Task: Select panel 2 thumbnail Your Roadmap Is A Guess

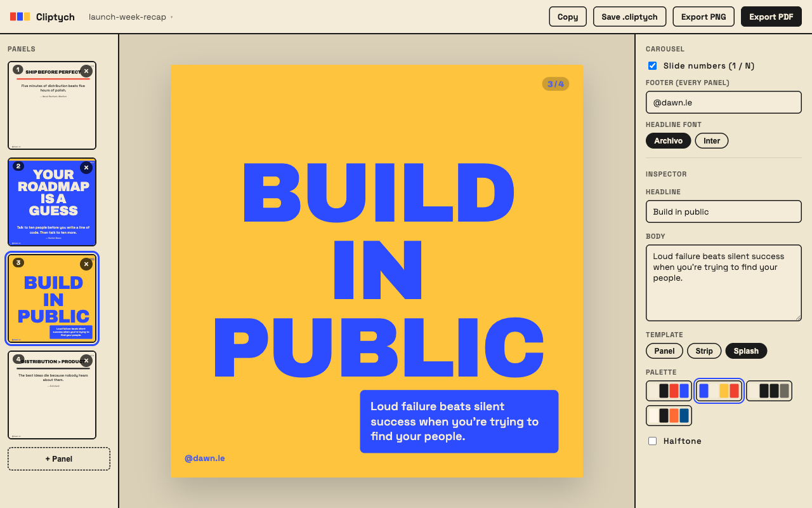Action: coord(52,202)
